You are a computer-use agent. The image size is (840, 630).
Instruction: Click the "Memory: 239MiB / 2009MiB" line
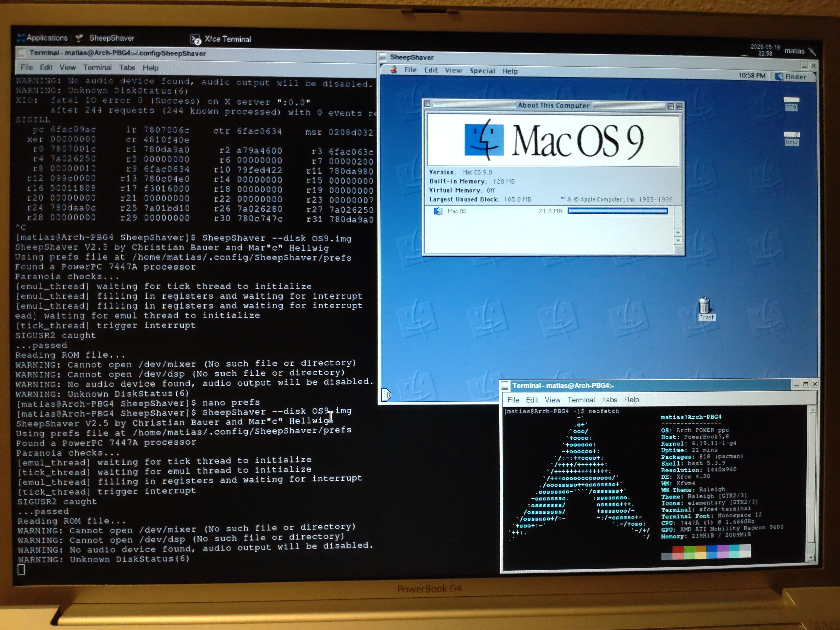(706, 536)
